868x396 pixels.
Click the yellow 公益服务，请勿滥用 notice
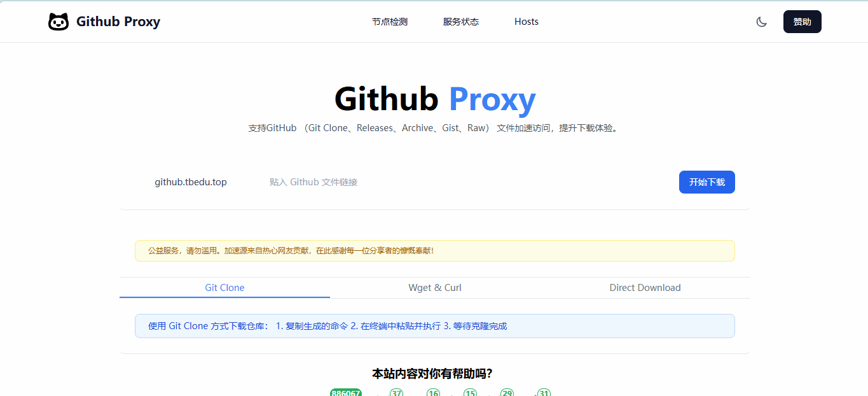[435, 251]
